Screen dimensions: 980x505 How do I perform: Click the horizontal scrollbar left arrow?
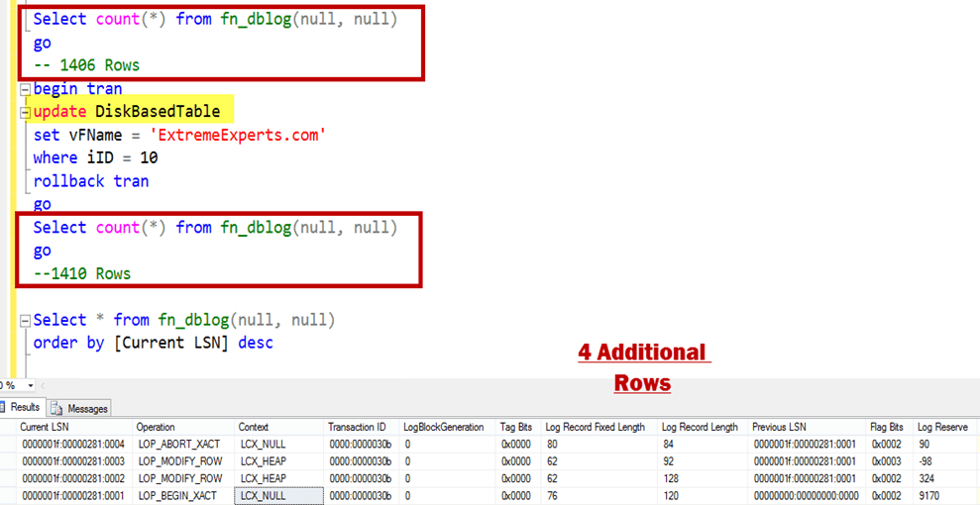43,385
